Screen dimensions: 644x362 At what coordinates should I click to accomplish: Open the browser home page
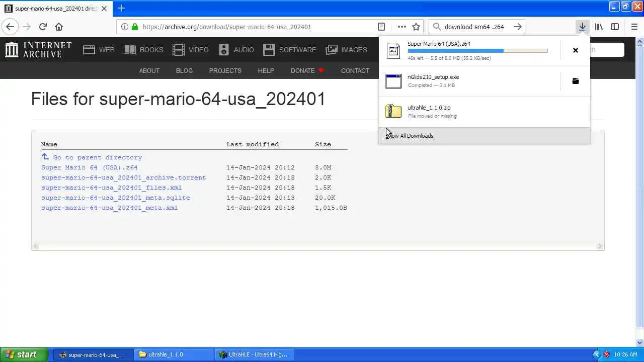point(59,27)
